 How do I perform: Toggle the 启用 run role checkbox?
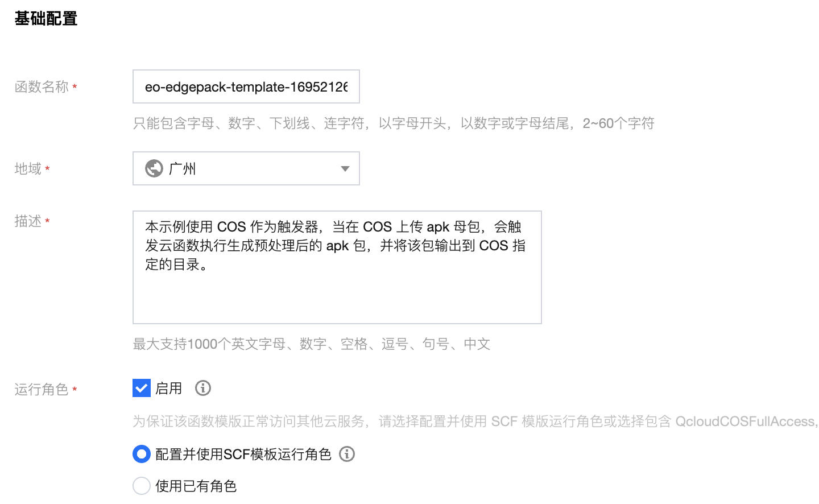pyautogui.click(x=142, y=388)
